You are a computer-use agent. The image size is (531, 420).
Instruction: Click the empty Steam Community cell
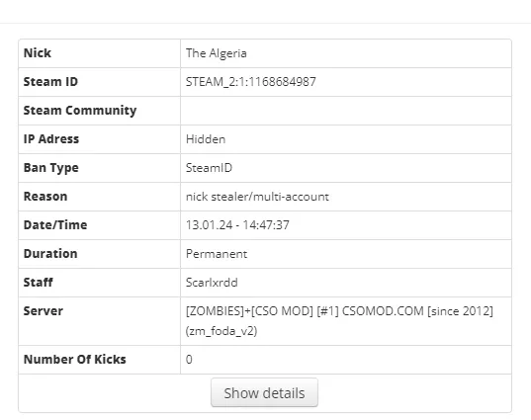[x=346, y=111]
